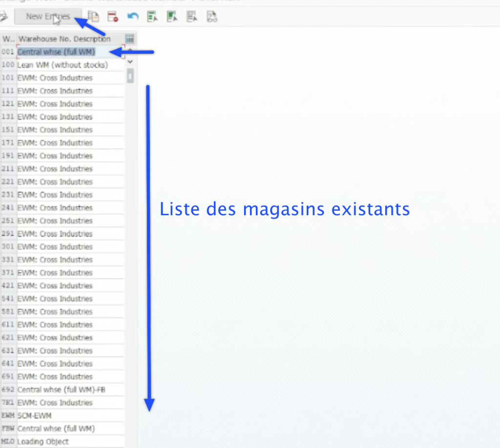Click the table vertical scrollbar handle
Screen dimensions: 500x448
130,77
